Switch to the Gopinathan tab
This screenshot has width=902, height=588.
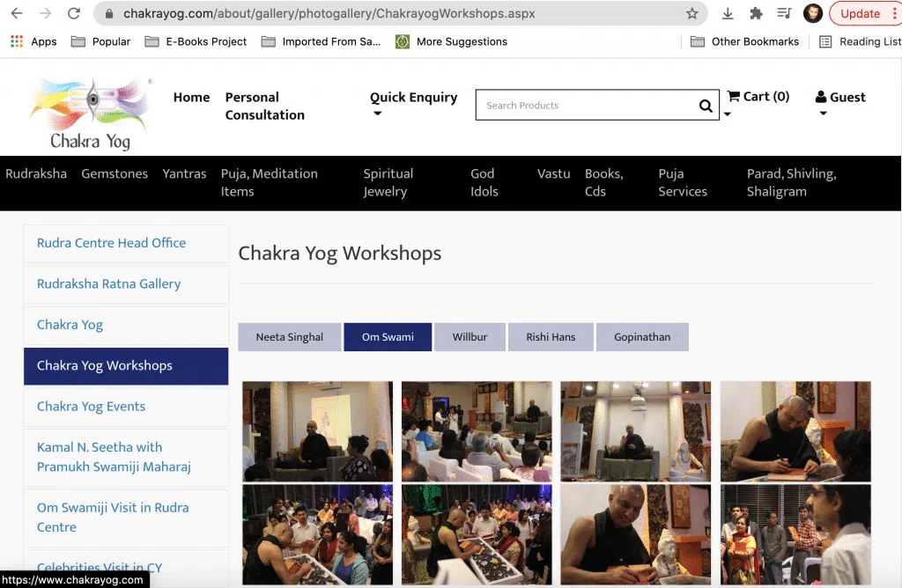click(642, 337)
